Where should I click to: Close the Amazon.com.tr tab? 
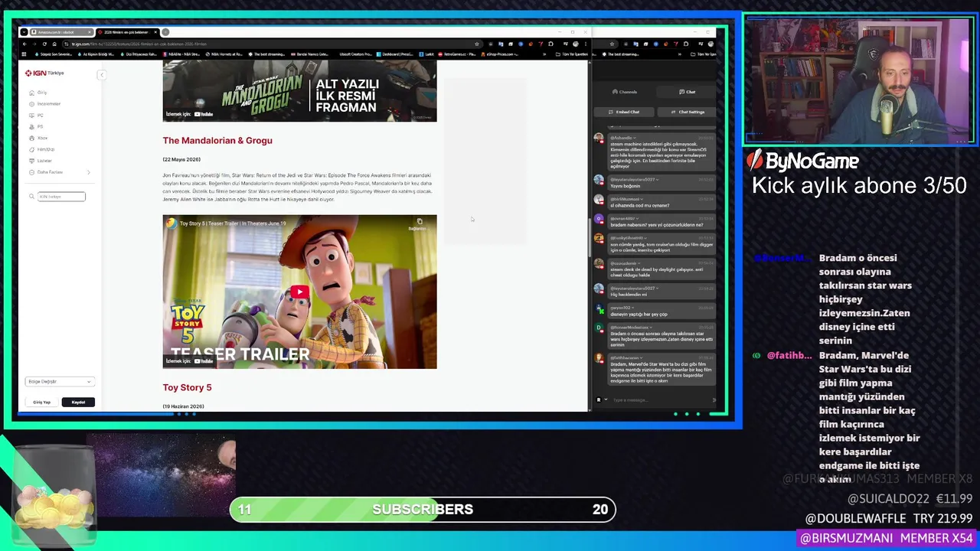click(x=89, y=32)
